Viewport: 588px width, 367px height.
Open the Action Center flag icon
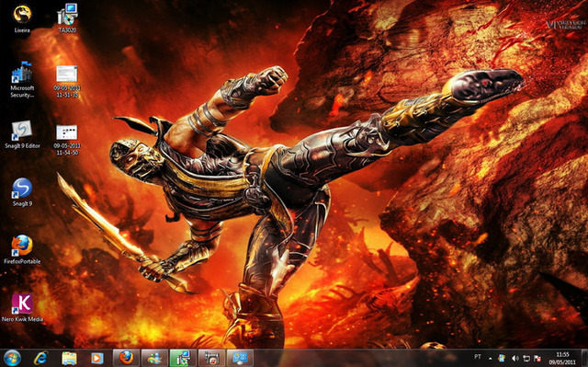(x=537, y=359)
